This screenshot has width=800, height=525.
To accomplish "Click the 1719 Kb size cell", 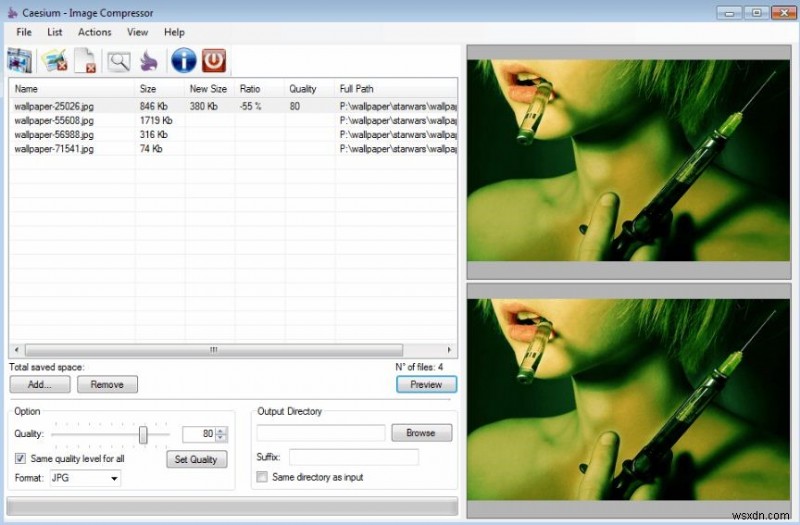I will [156, 120].
